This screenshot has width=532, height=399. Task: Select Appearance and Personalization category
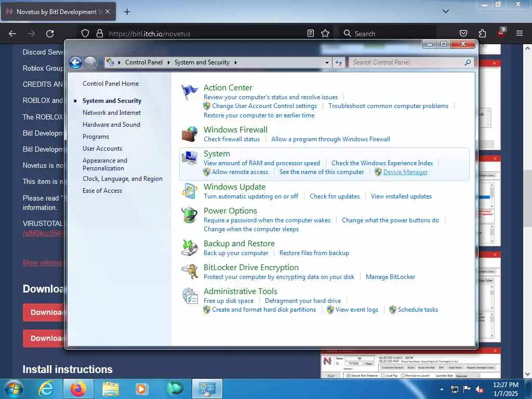[105, 164]
